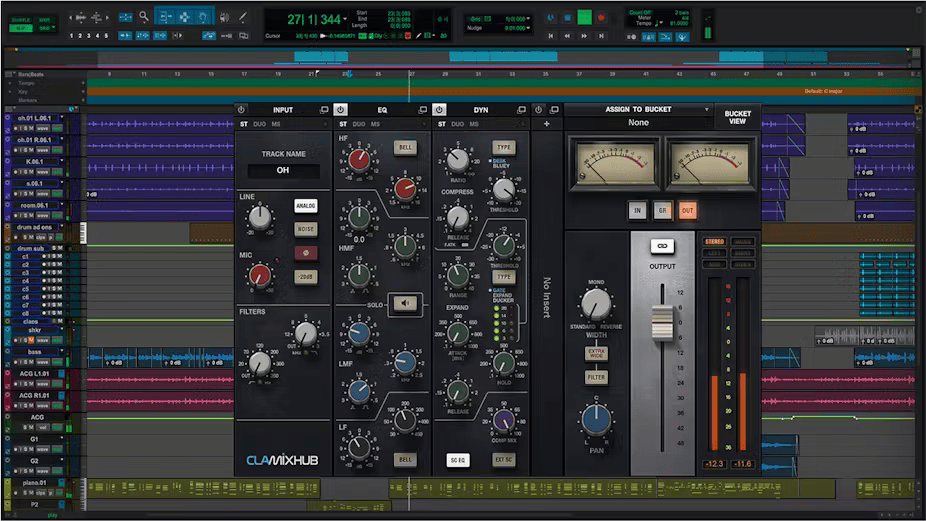Toggle the EXTRA WIDE button
The width and height of the screenshot is (926, 521).
click(x=596, y=353)
